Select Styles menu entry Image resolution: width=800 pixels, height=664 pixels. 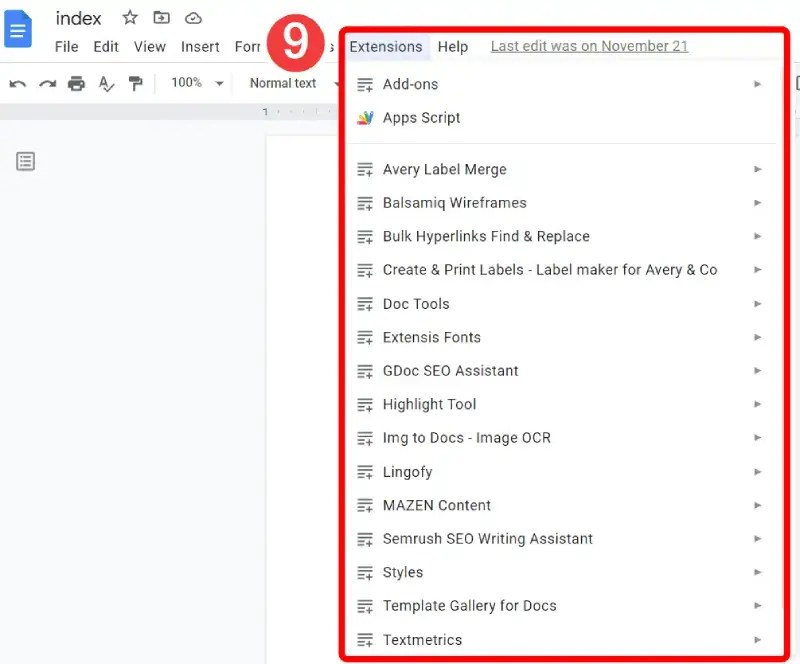pos(561,573)
